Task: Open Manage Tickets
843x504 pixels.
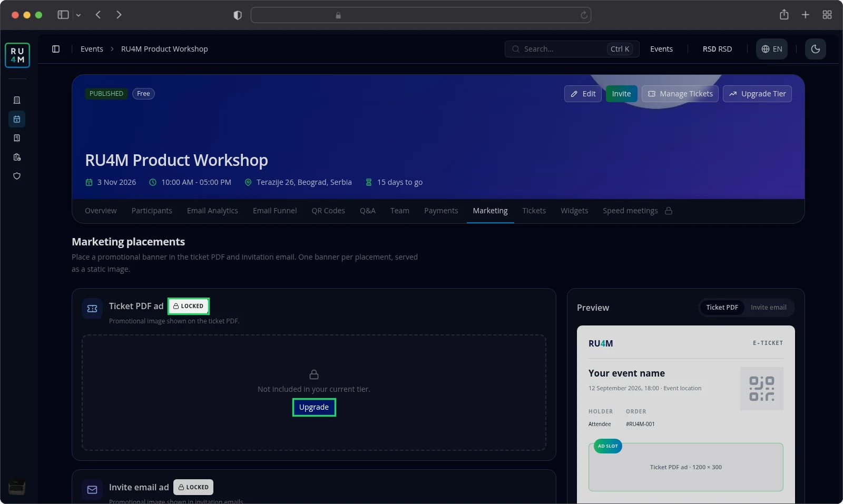Action: coord(680,94)
